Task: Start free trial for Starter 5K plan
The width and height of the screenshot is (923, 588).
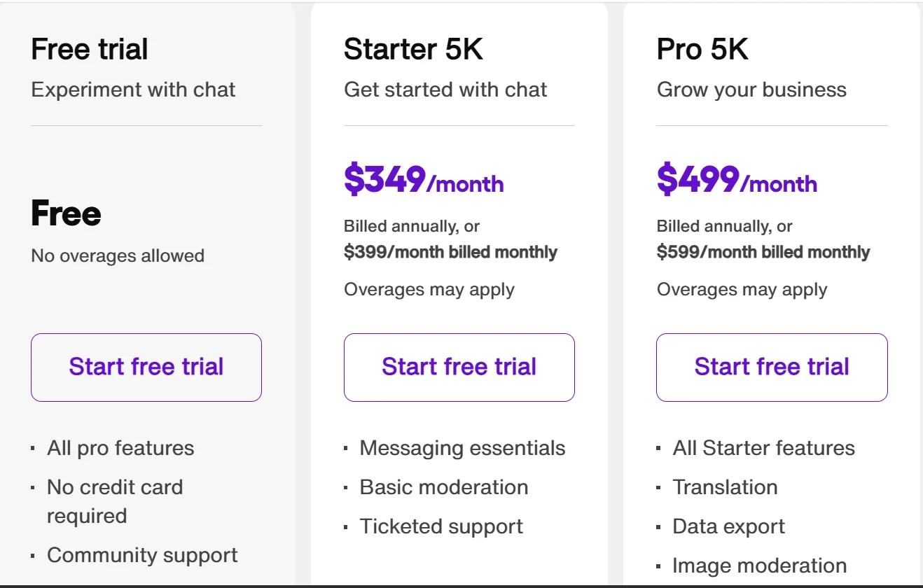Action: pos(459,367)
